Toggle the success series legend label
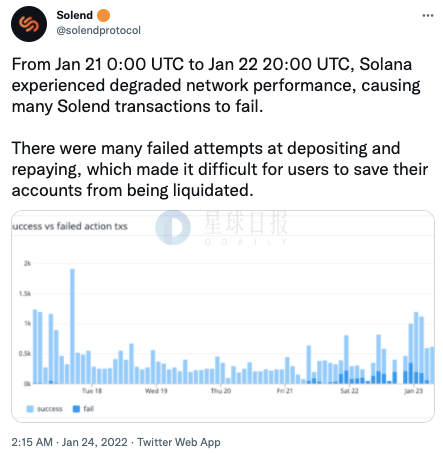Image resolution: width=443 pixels, height=455 pixels. click(x=50, y=409)
